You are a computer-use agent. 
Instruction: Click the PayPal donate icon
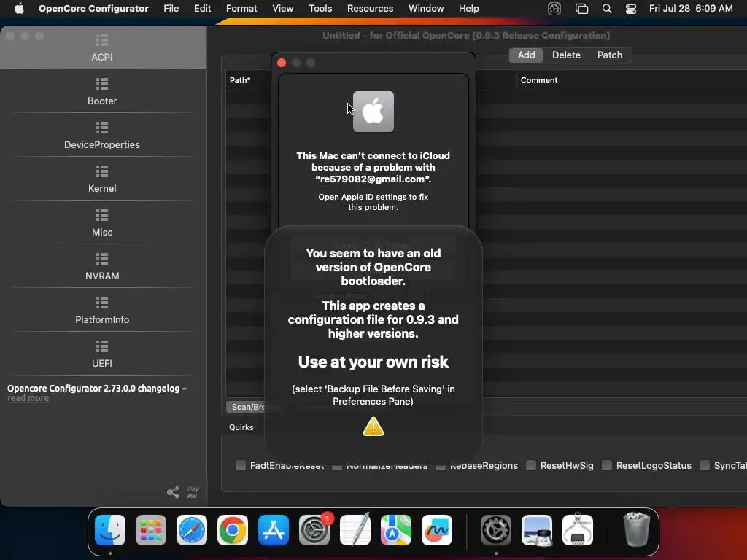pyautogui.click(x=193, y=492)
